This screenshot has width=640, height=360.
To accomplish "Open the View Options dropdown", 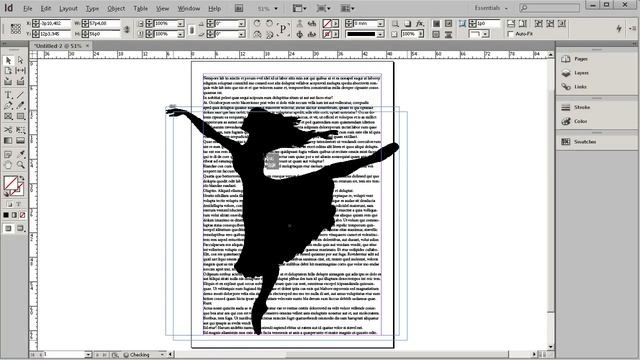I will point(300,8).
